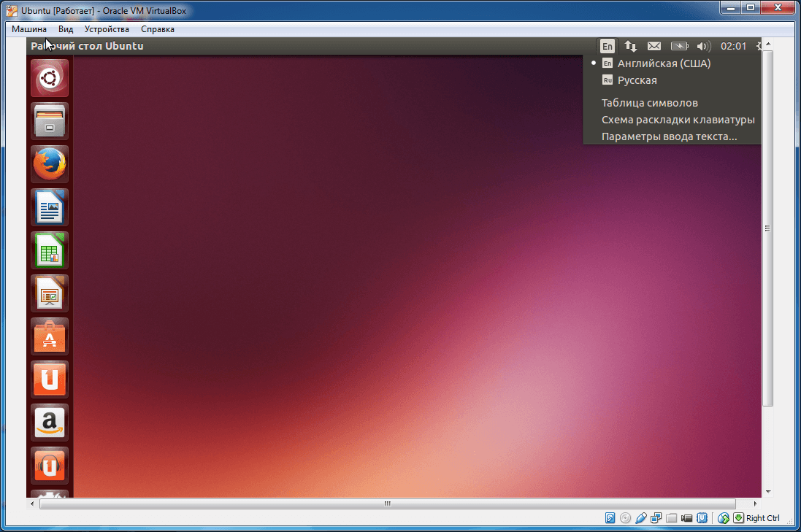Open Ubuntu One Music app
801x532 pixels.
pos(50,466)
